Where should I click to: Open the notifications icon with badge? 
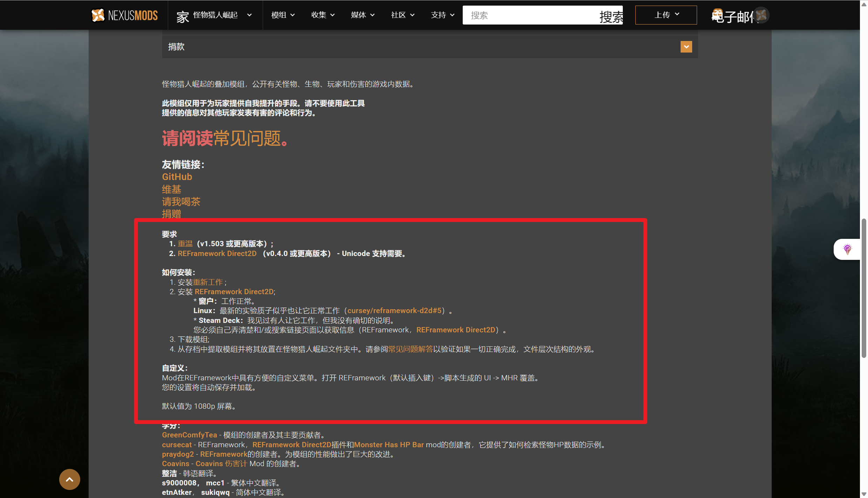(717, 15)
